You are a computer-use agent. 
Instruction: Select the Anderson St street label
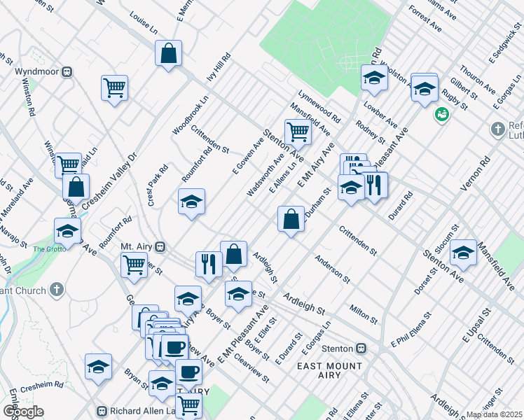(333, 269)
